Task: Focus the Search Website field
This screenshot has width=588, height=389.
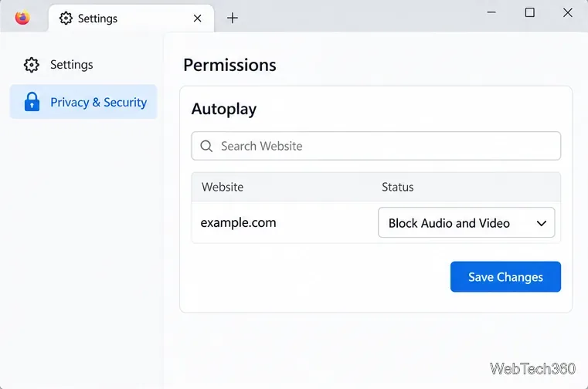Action: (x=376, y=146)
